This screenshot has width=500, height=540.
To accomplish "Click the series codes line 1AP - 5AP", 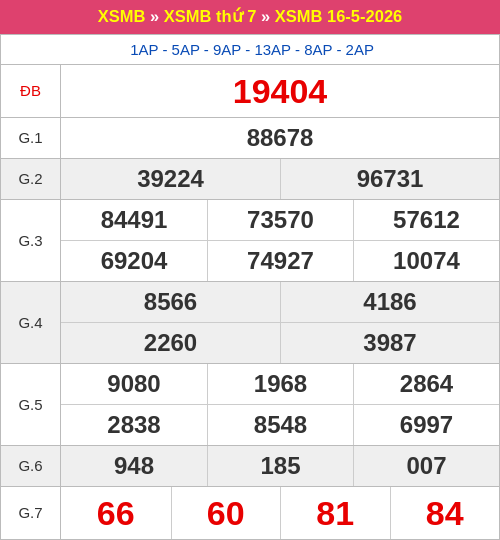I will point(252,50).
